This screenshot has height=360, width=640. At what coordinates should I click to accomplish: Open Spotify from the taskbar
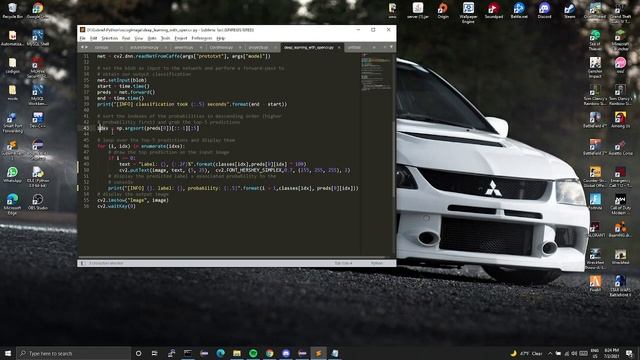click(x=253, y=353)
